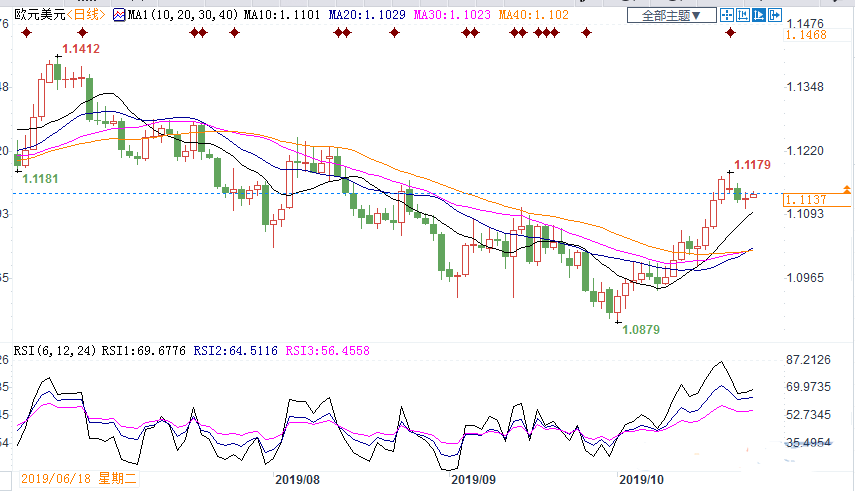Click the 2019/08 date on time axis
Screen dimensions: 855x491
[x=297, y=480]
